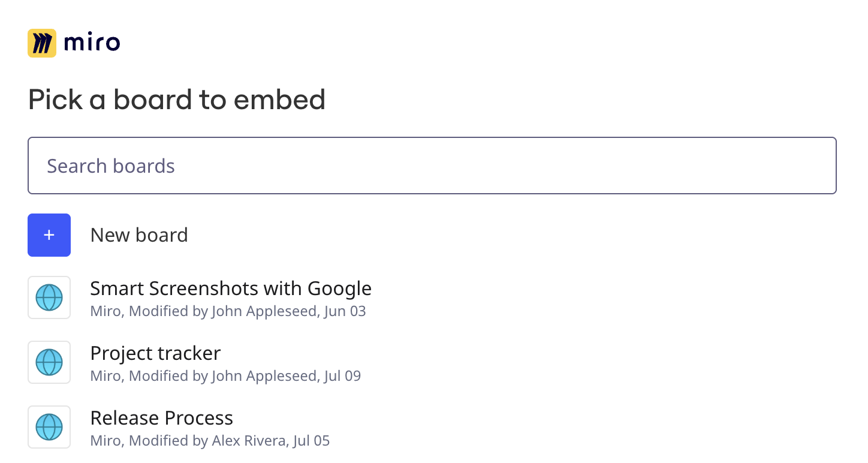Click the globe icon beside Smart Screenshots with Google
This screenshot has width=868, height=463.
49,297
